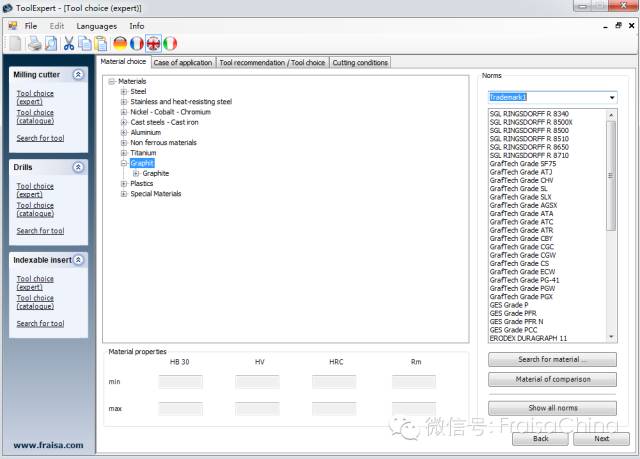Screen dimensions: 640x459
Task: Click the Show all norms button
Action: click(x=552, y=408)
